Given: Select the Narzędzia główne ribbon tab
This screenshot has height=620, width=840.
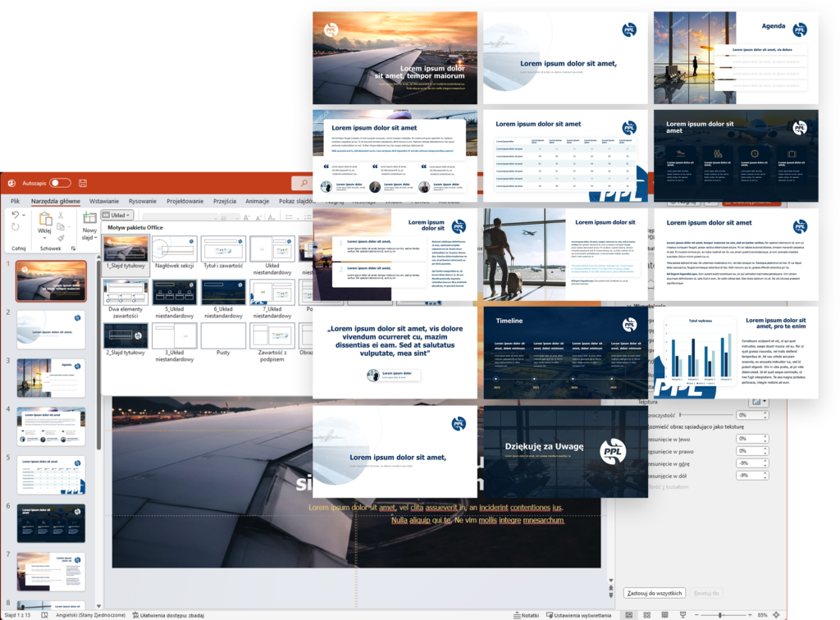Looking at the screenshot, I should coord(55,201).
